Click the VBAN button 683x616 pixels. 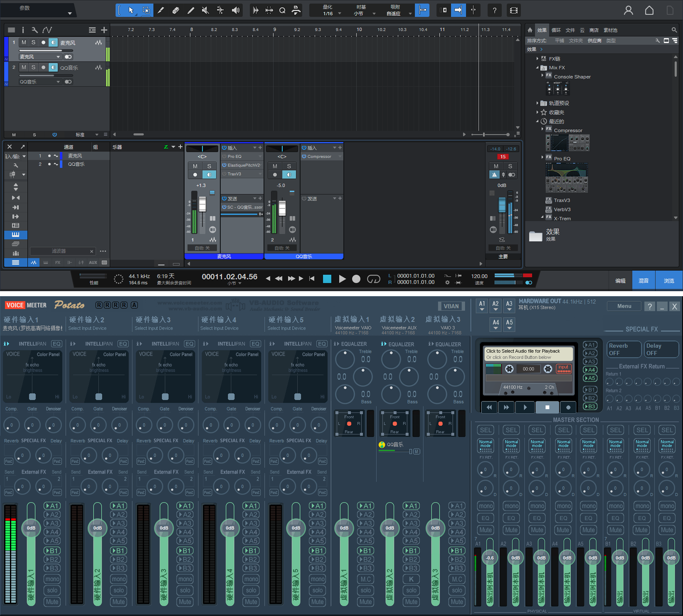[451, 306]
